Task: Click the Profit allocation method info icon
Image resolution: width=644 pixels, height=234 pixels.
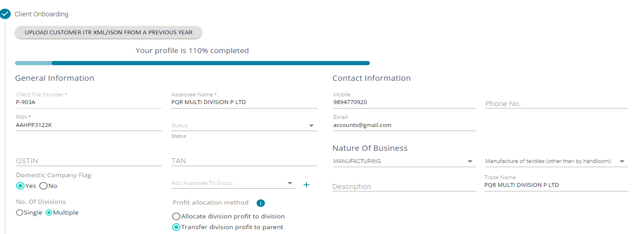Action: pos(261,203)
